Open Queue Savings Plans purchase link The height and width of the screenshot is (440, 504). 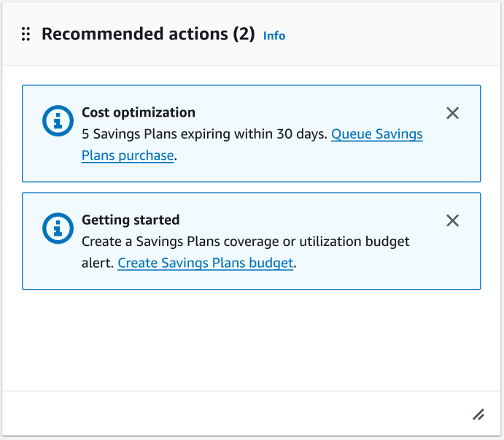point(376,134)
